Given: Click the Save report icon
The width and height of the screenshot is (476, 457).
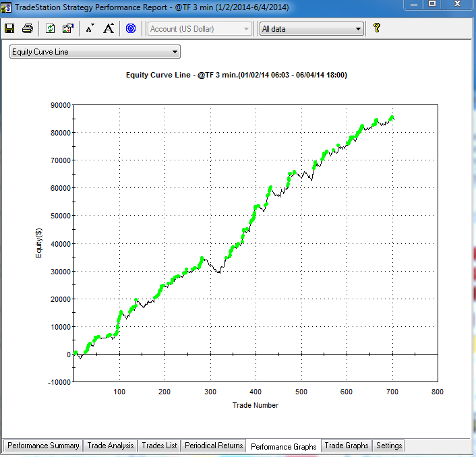Looking at the screenshot, I should [10, 28].
